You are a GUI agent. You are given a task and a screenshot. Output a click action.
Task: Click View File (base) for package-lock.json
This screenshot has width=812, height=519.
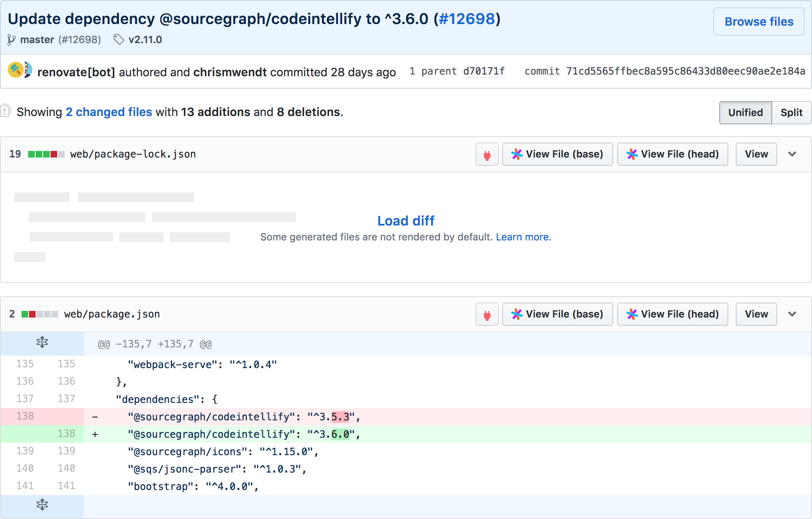click(557, 154)
